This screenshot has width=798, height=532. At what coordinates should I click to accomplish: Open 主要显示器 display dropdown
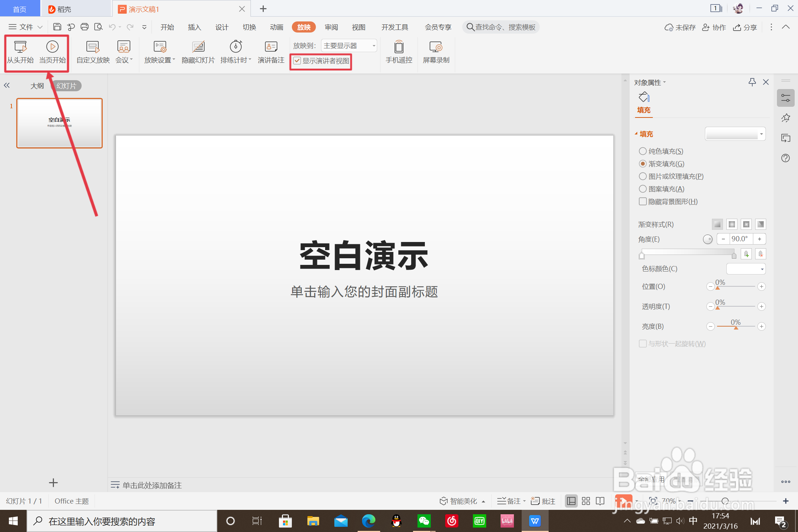click(x=349, y=46)
